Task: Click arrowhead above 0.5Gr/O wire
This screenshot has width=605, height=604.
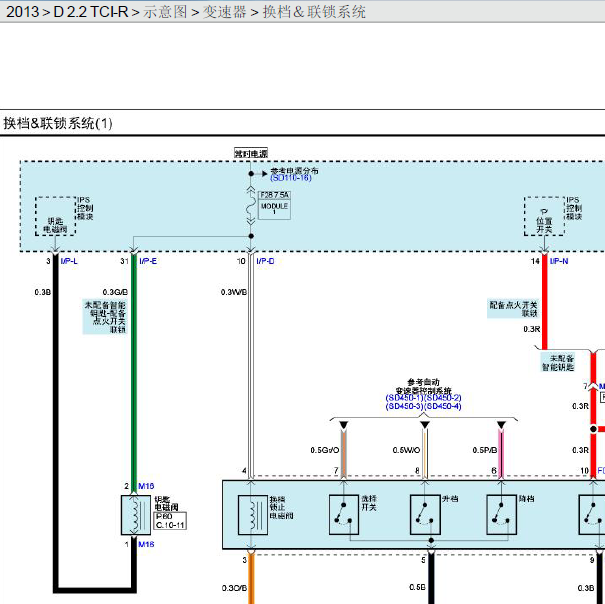Action: point(344,425)
